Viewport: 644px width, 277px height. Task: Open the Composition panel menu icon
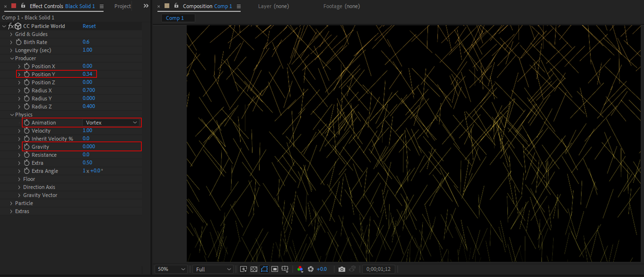pos(239,6)
